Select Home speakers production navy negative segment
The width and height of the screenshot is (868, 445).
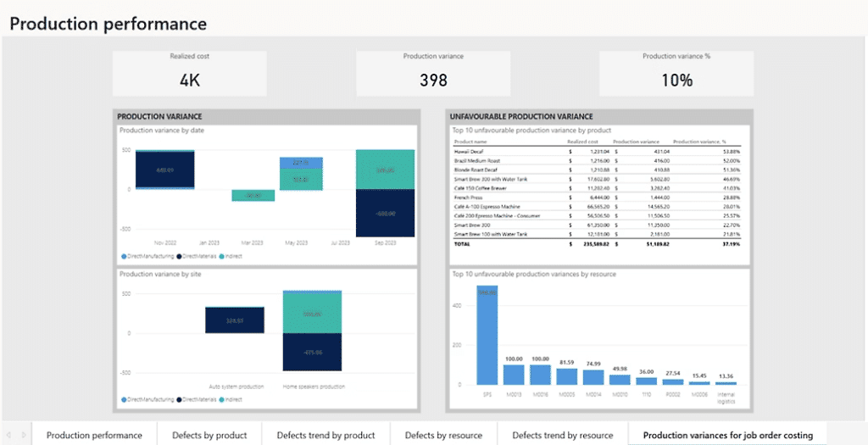click(312, 352)
